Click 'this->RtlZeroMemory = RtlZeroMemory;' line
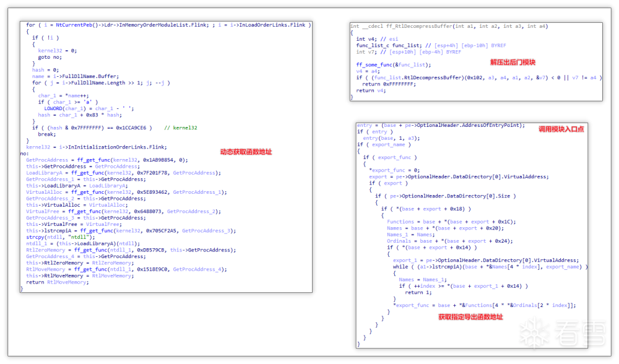Viewport: 619px width, 364px height. click(80, 263)
